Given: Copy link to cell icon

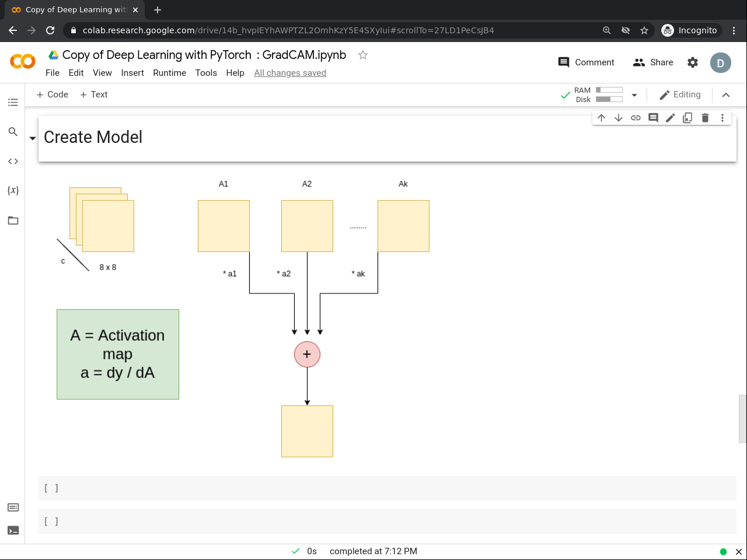Looking at the screenshot, I should [636, 118].
